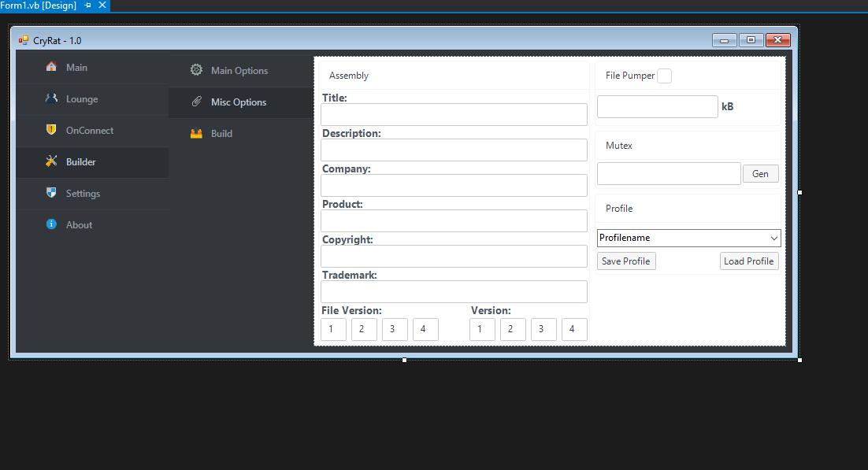Click the OnConnect shield icon
This screenshot has height=470, width=868.
click(51, 130)
